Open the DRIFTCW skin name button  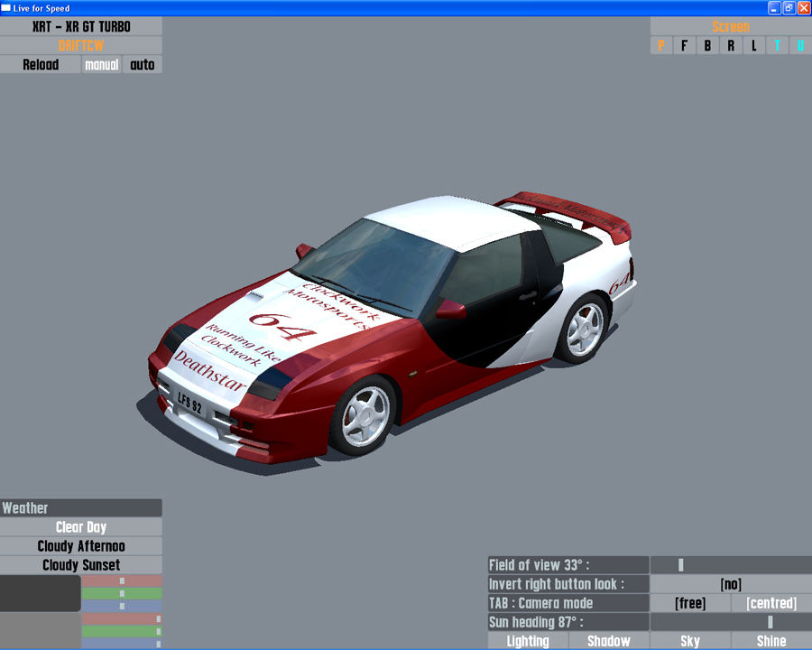(81, 46)
